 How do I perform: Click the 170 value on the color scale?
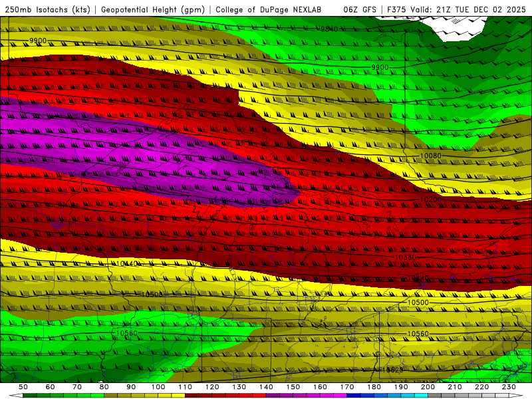click(347, 387)
